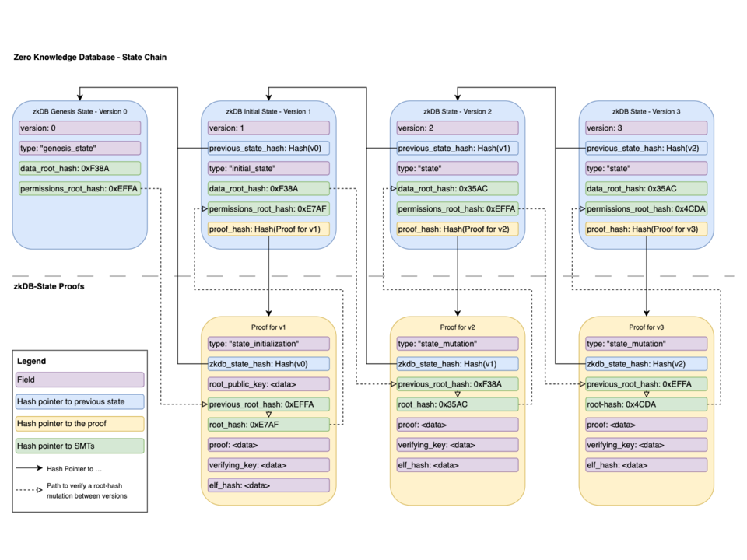The width and height of the screenshot is (747, 560).
Task: Select the "zkDB Initial State - Version 1" heading
Action: coord(268,111)
